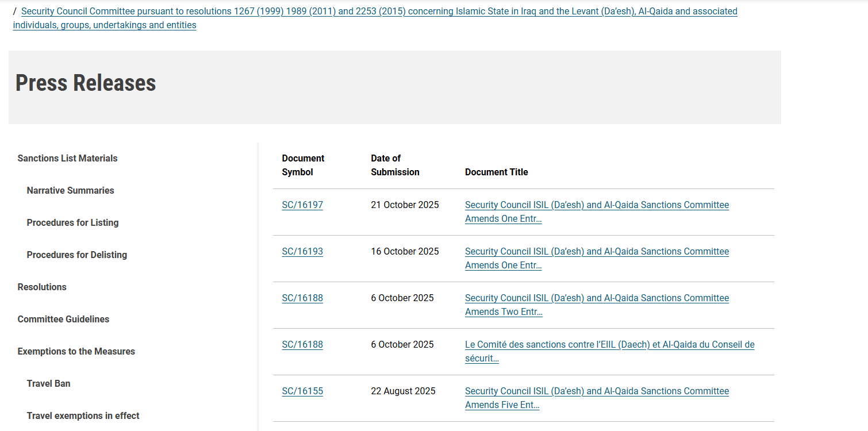
Task: Open SC/16188 symbol in Amends Two Entries row
Action: (302, 298)
